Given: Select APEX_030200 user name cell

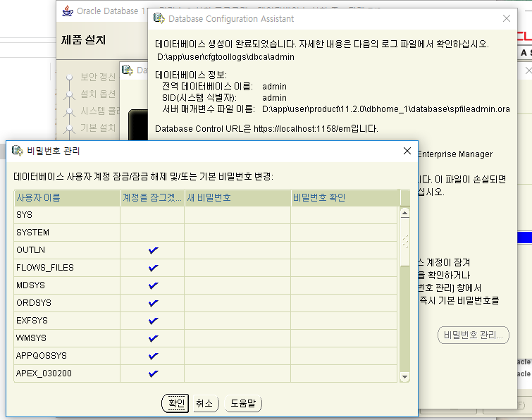Looking at the screenshot, I should [67, 373].
